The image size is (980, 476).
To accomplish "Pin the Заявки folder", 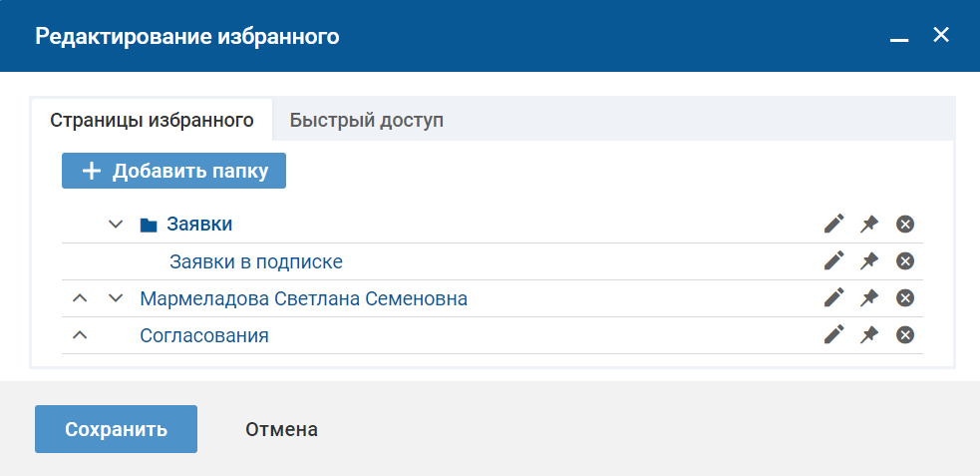I will 869,225.
